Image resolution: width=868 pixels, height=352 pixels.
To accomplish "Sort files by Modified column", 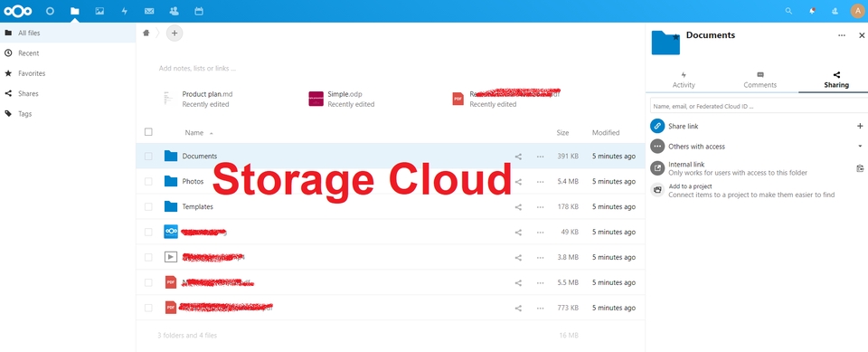I will click(606, 133).
